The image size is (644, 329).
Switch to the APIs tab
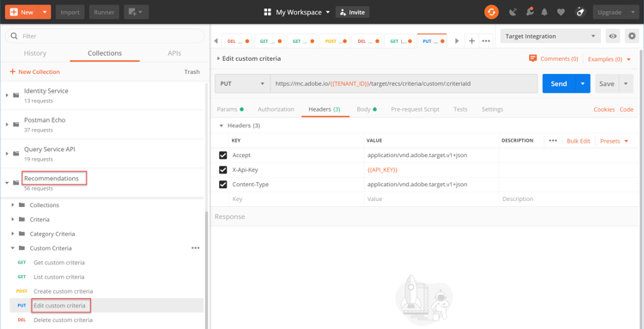pyautogui.click(x=174, y=53)
